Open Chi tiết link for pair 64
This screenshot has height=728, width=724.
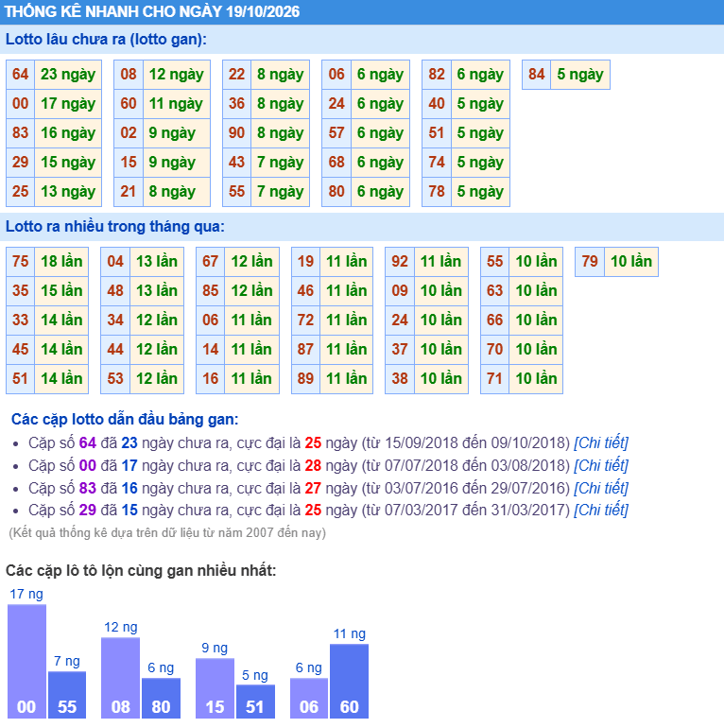(601, 442)
